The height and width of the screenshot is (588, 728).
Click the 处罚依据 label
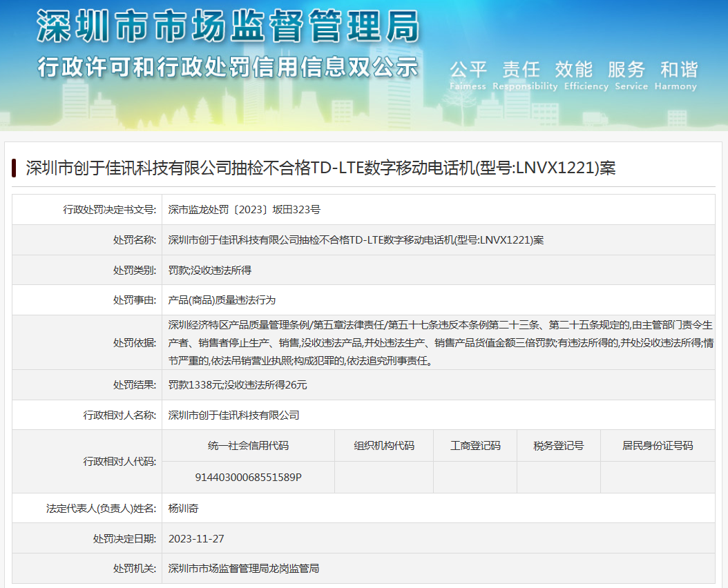pyautogui.click(x=135, y=343)
